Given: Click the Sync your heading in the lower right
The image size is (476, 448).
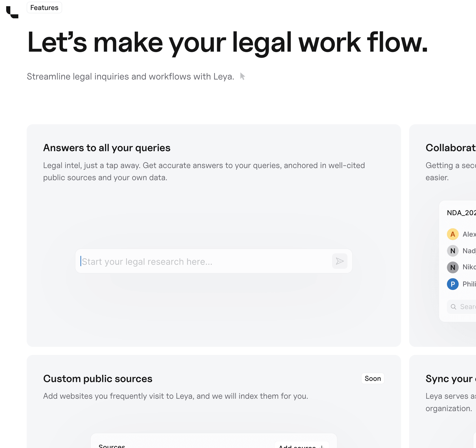Looking at the screenshot, I should tap(450, 379).
